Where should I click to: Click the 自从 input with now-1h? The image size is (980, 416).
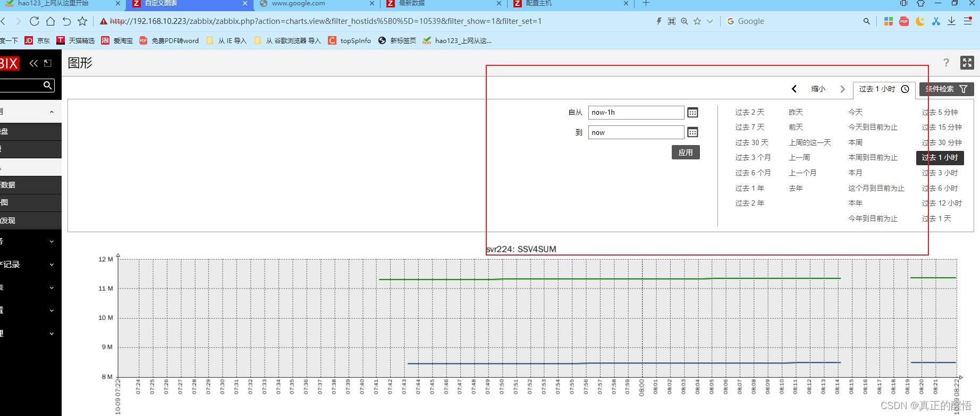pos(636,113)
